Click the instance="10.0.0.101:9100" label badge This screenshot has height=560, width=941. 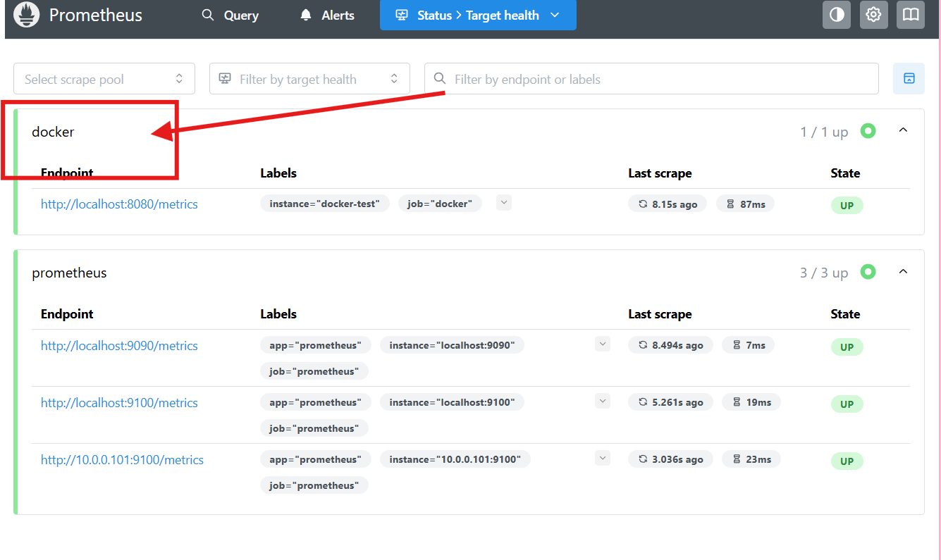click(x=455, y=459)
